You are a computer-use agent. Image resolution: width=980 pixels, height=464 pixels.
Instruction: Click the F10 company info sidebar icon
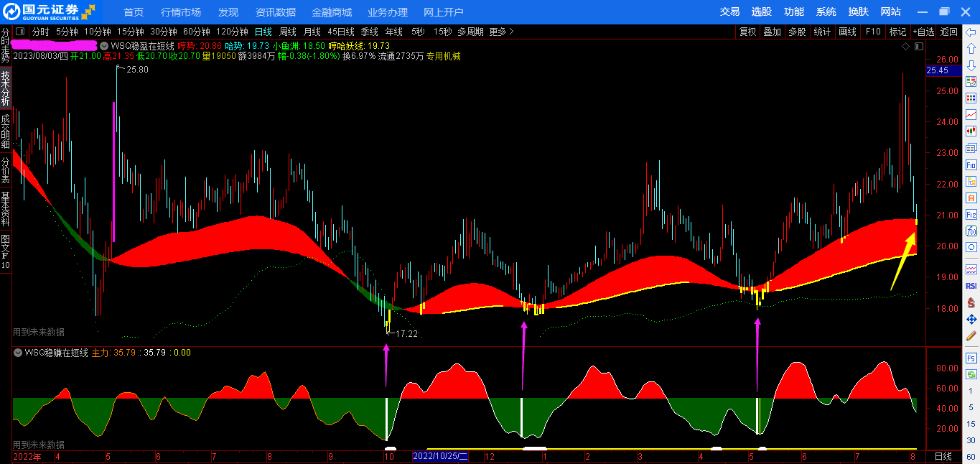(x=971, y=164)
